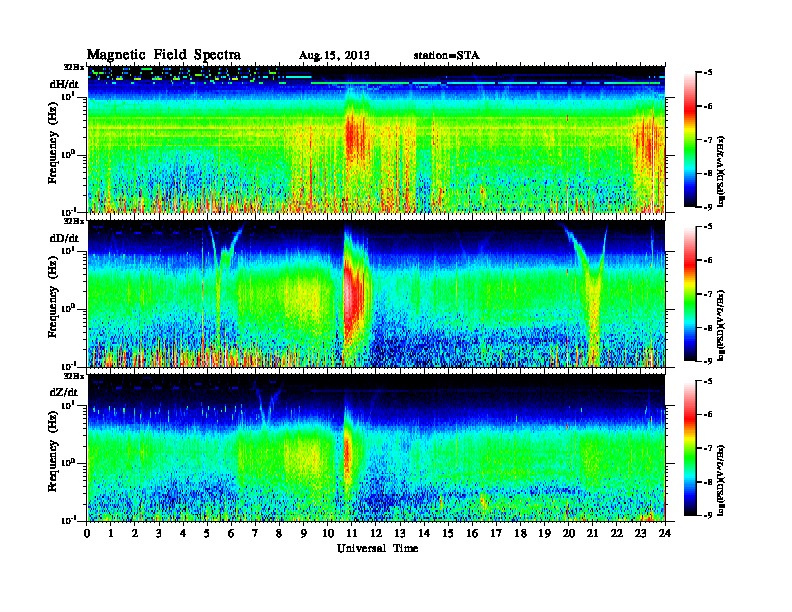Click the "-5" value on dH/dt color bar
Image resolution: width=792 pixels, height=612 pixels.
(x=708, y=73)
